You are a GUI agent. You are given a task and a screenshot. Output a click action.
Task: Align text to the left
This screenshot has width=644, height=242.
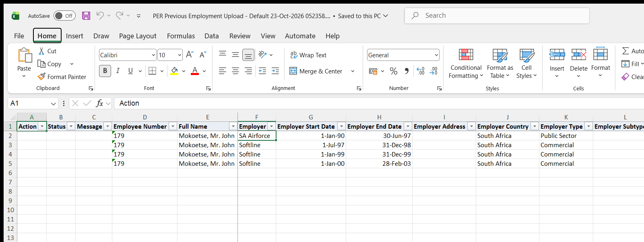[x=223, y=71]
